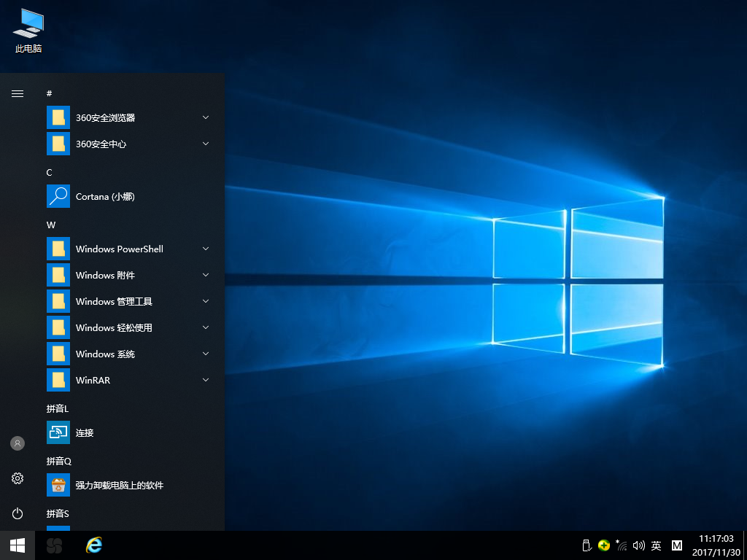747x560 pixels.
Task: Click the Power icon in Start menu
Action: 18,513
